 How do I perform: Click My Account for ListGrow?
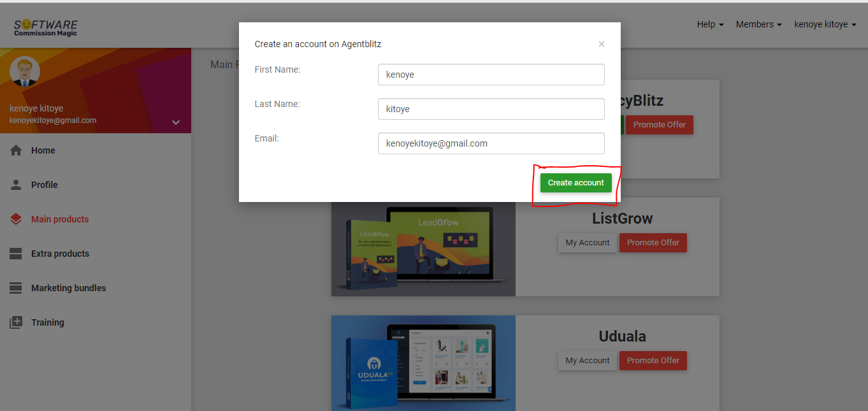click(588, 243)
